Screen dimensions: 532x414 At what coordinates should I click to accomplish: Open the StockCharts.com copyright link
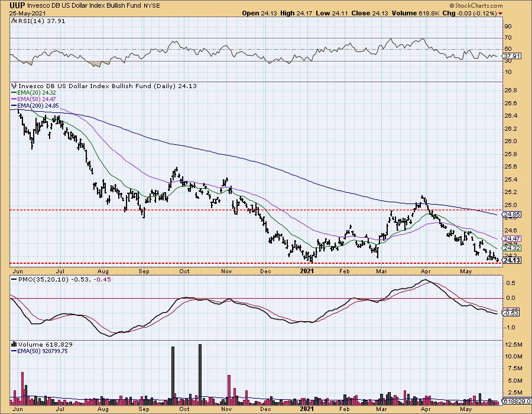(476, 6)
